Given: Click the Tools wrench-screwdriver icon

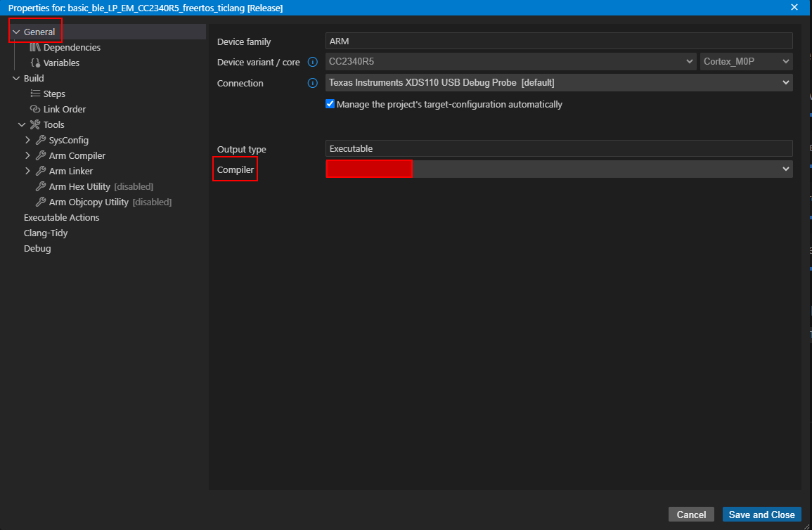Looking at the screenshot, I should tap(35, 124).
